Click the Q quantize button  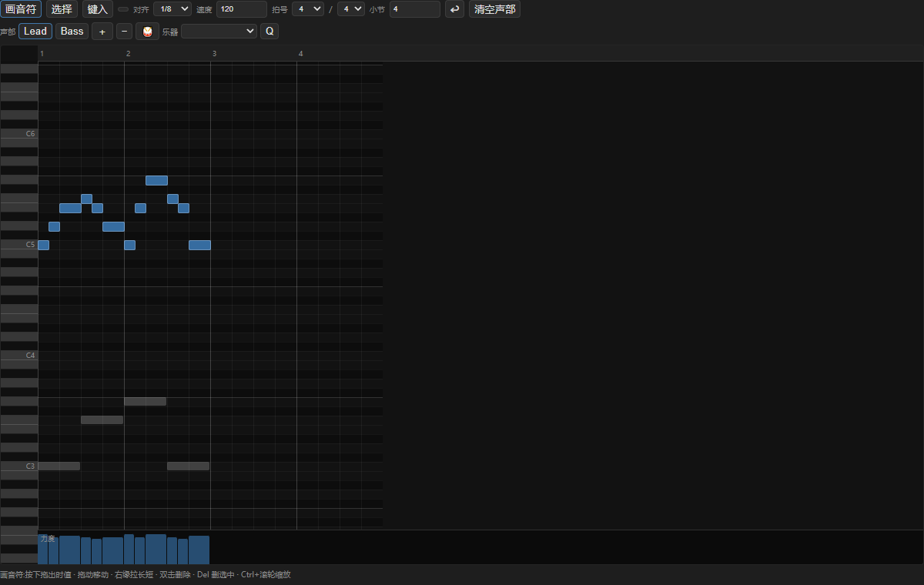[x=269, y=32]
